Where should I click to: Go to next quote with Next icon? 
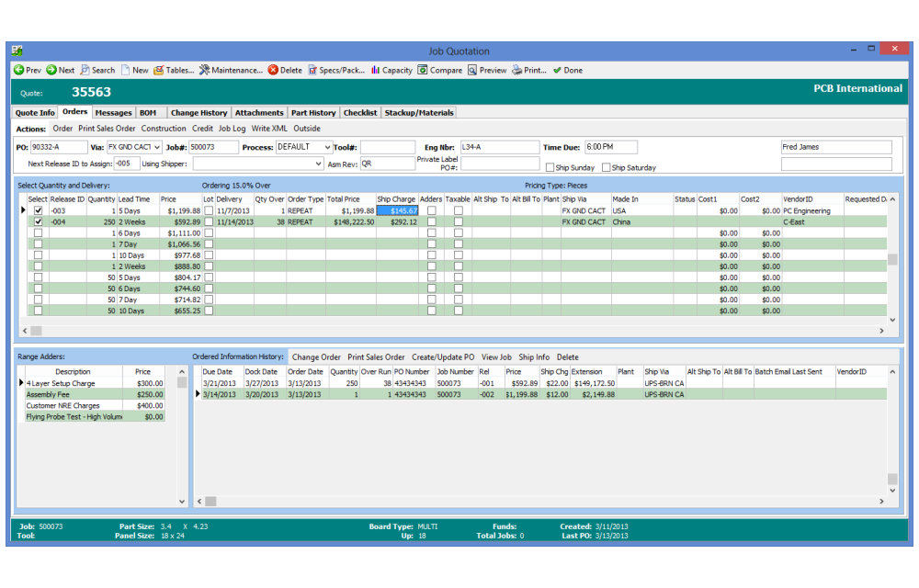click(51, 70)
